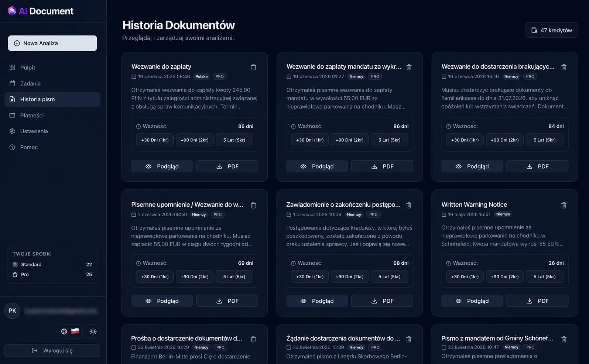Viewport: 589px width, 364px height.
Task: Choose +90 Dni (2kr) on 'Wezwanie do zapłaty' card
Action: pos(195,140)
